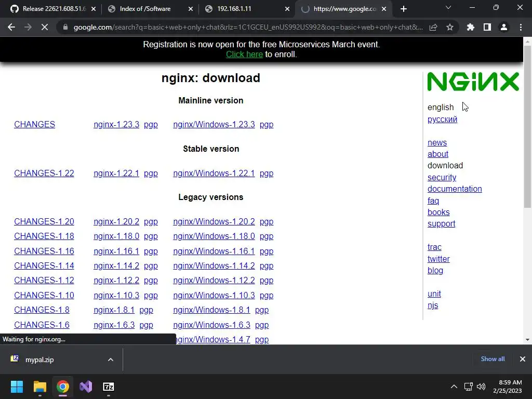The height and width of the screenshot is (399, 532).
Task: Click the browser forward arrow
Action: click(x=28, y=27)
